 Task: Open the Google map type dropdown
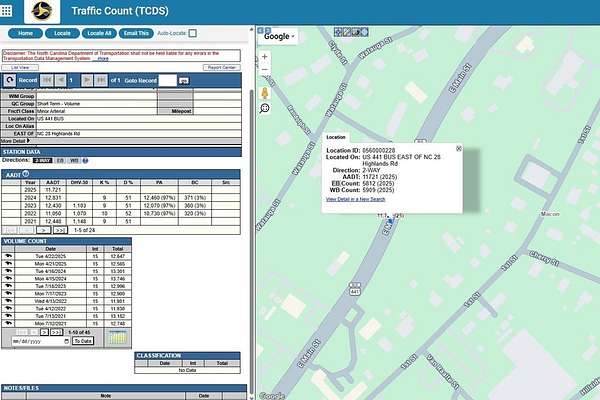(279, 36)
